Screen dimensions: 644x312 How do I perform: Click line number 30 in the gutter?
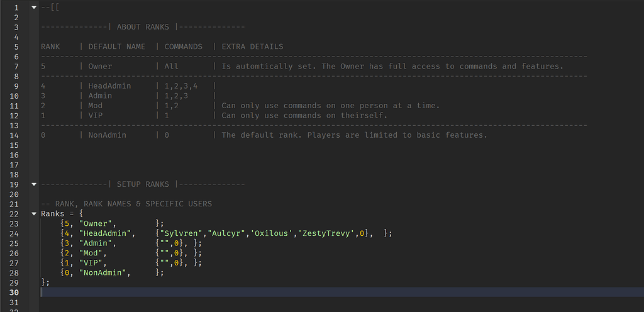(x=13, y=292)
